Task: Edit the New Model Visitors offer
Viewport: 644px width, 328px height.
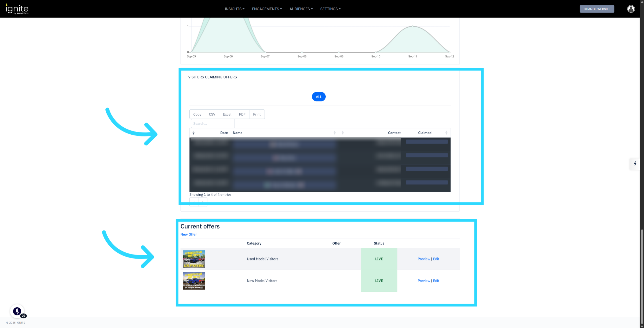Action: (436, 281)
